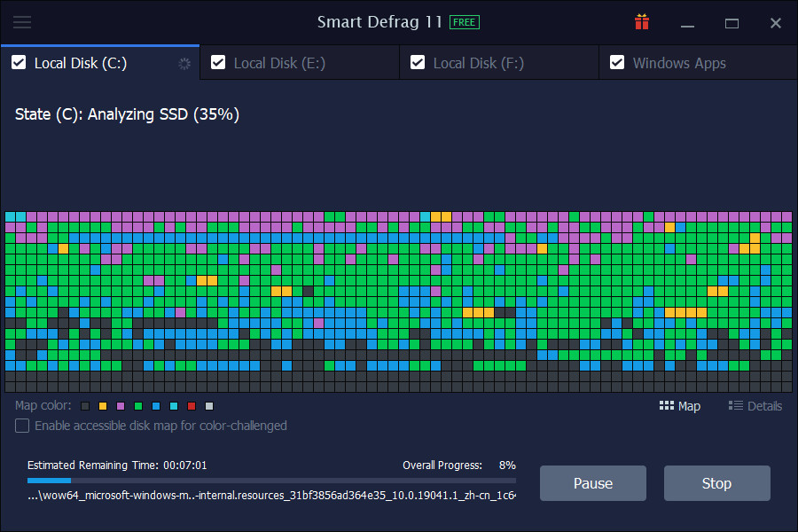
Task: Uncheck the Local Disk (F:) checkbox
Action: [x=418, y=63]
